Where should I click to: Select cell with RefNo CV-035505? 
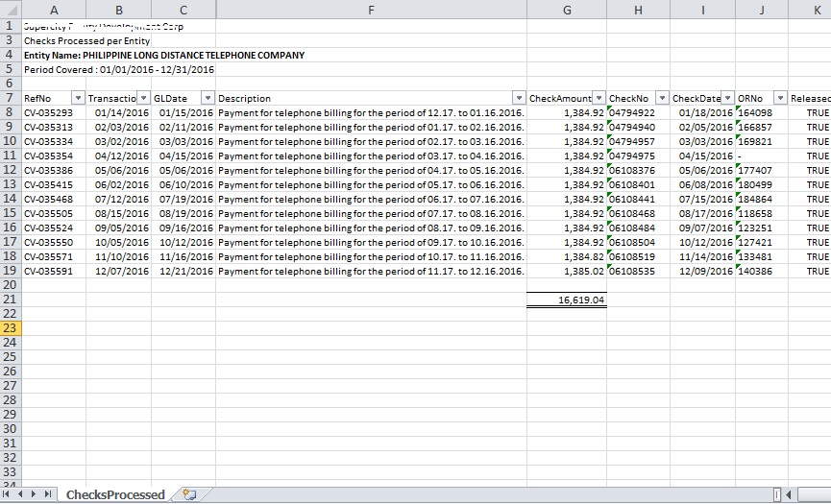coord(54,213)
